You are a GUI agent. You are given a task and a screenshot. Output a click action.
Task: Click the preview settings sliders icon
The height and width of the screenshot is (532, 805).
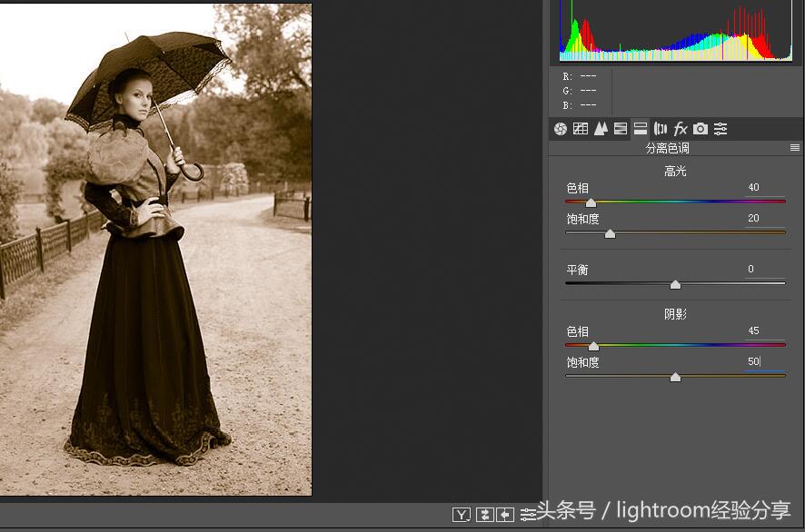tap(528, 515)
